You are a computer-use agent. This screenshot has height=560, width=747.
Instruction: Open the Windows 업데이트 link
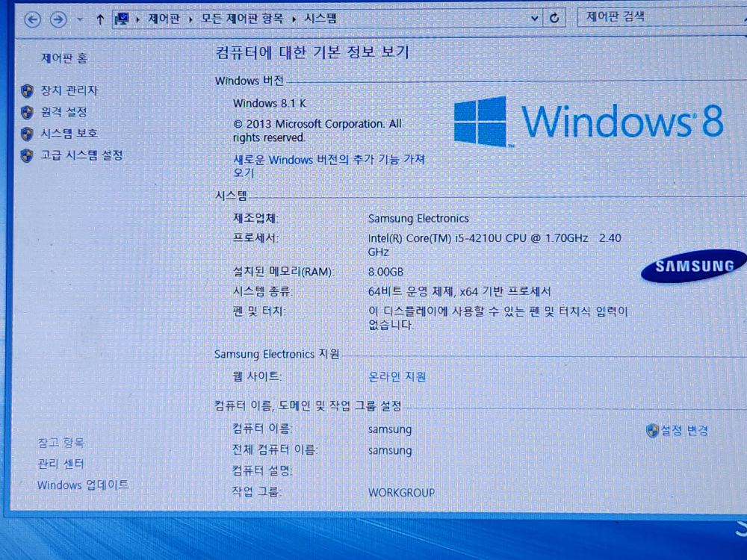[83, 485]
